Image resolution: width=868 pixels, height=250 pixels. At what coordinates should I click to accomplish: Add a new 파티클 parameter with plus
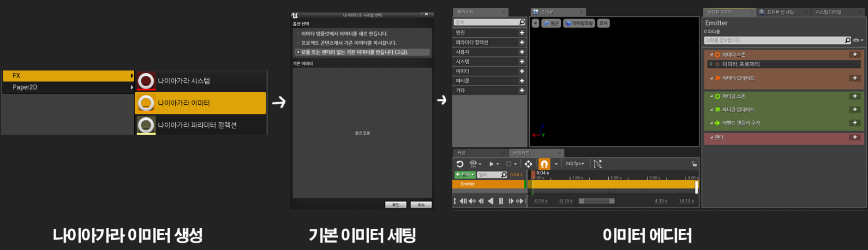[522, 81]
